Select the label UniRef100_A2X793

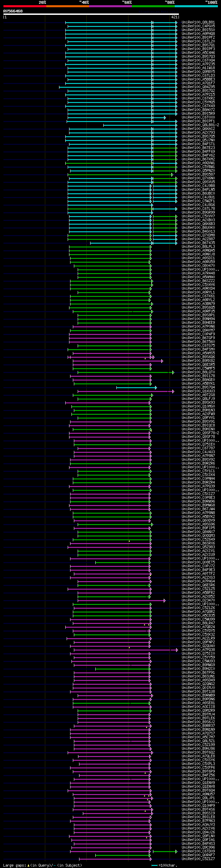coord(198,132)
